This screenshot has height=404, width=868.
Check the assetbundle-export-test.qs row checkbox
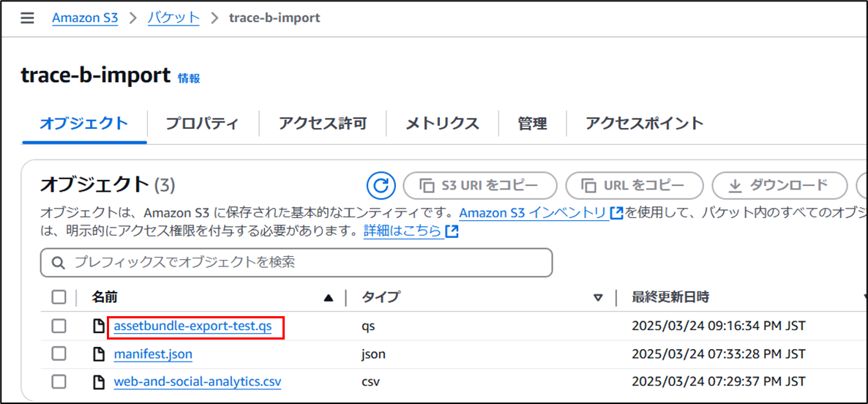tap(59, 326)
